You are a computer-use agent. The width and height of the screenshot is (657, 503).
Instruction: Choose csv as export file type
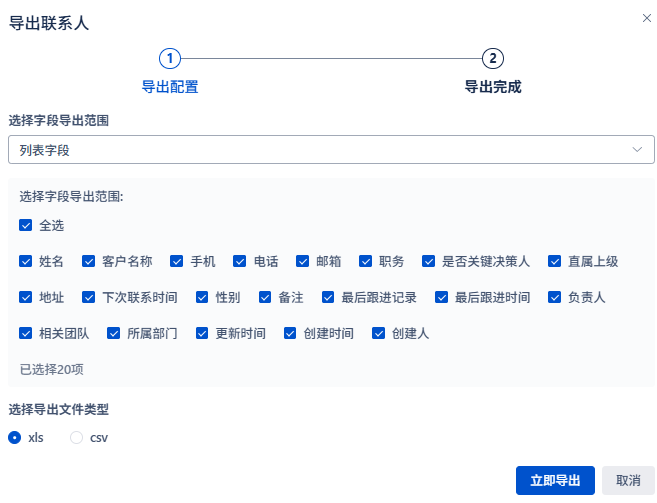point(76,438)
